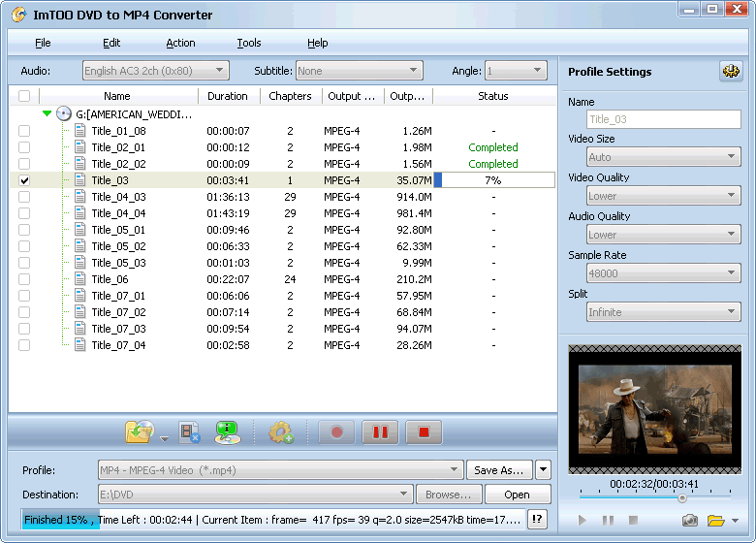Collapse the G:[AMERICAN_WEDDI... disc tree node
The image size is (756, 543).
(x=47, y=113)
